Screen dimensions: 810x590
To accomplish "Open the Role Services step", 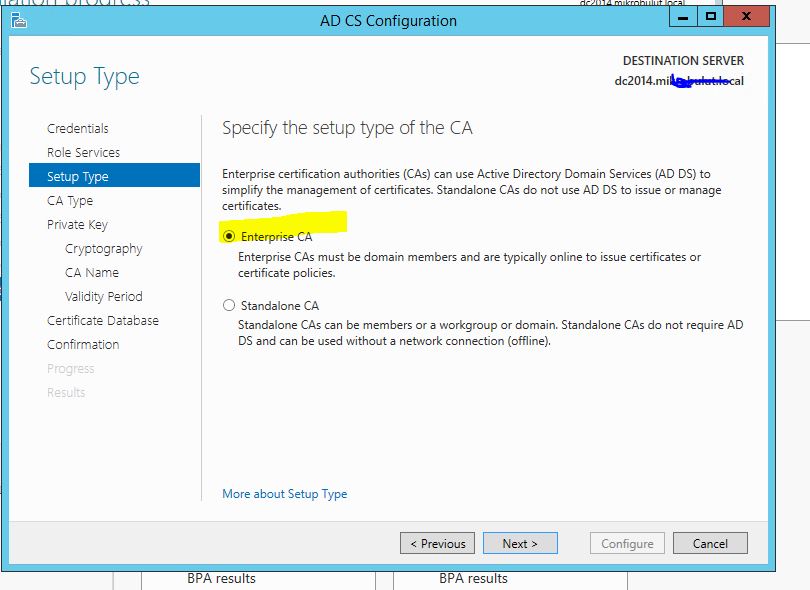I will pyautogui.click(x=83, y=152).
